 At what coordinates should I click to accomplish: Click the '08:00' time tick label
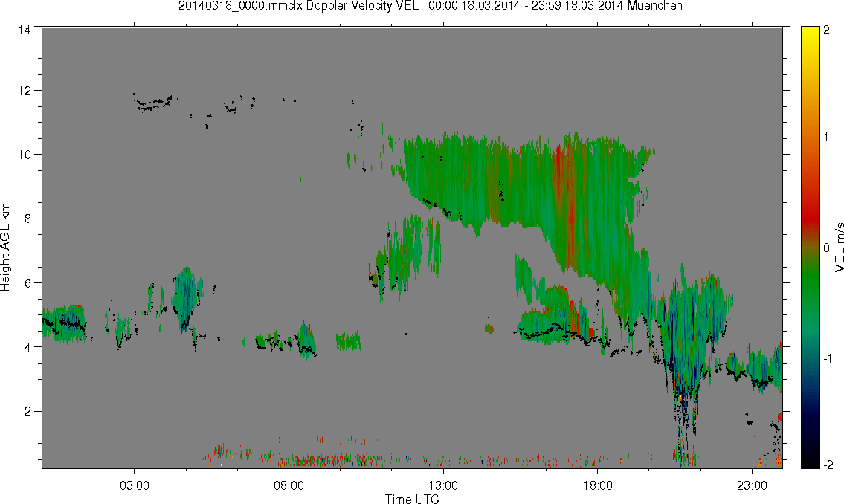(289, 485)
